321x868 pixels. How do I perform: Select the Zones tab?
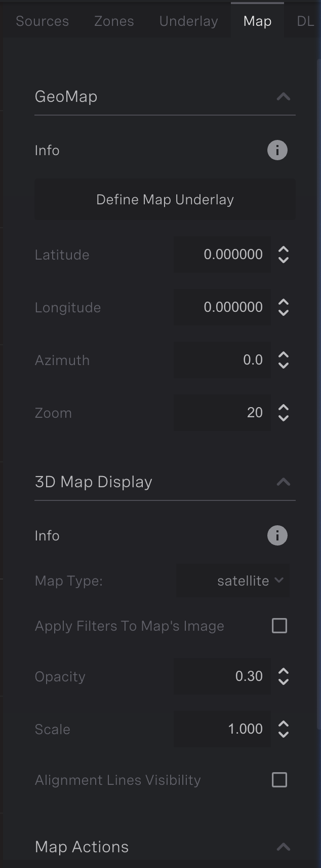pos(113,21)
